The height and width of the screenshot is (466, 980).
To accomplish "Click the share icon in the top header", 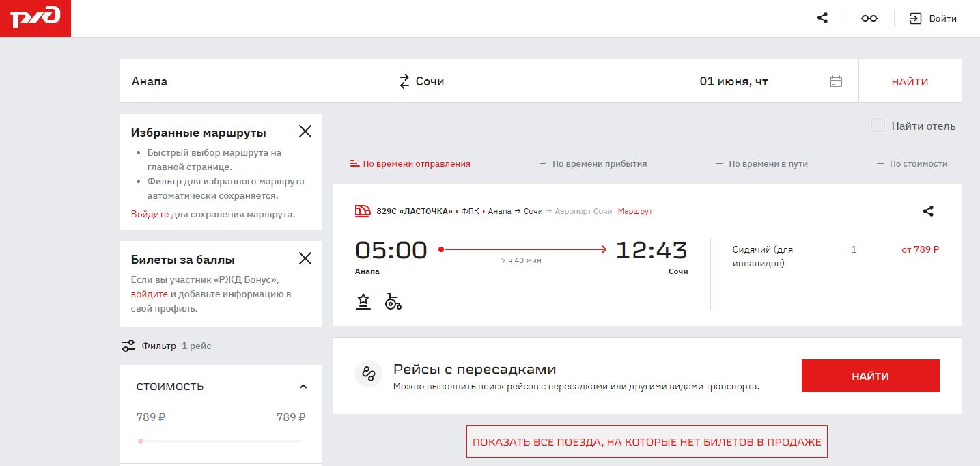I will click(x=822, y=18).
